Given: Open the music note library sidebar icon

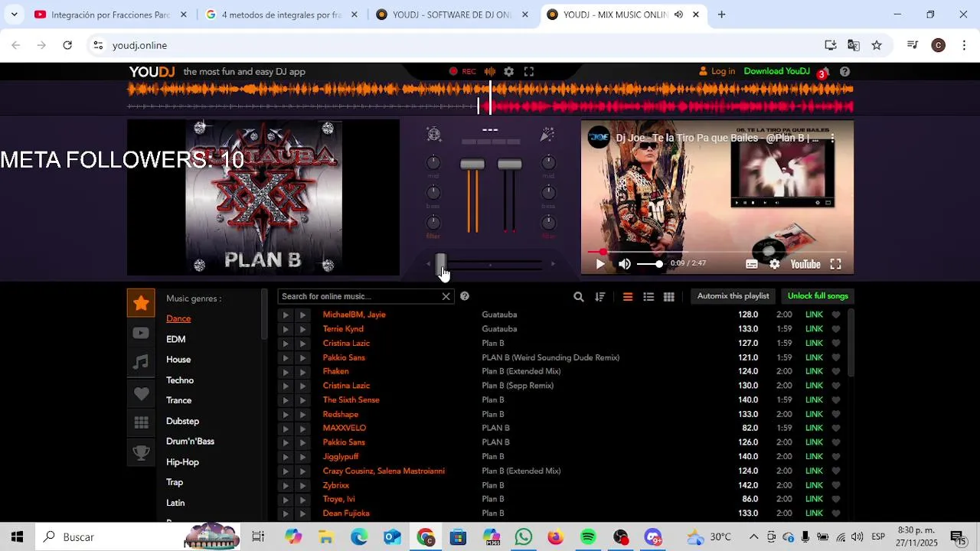Looking at the screenshot, I should point(141,362).
